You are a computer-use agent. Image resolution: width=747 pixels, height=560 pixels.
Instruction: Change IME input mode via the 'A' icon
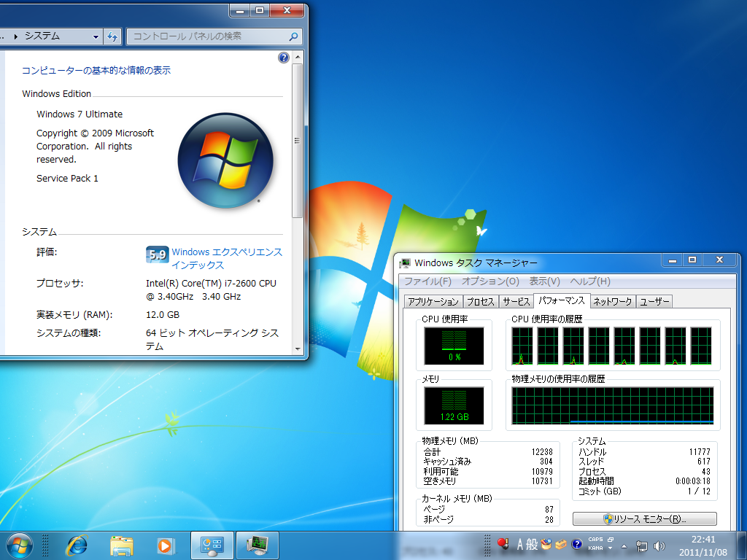point(519,544)
